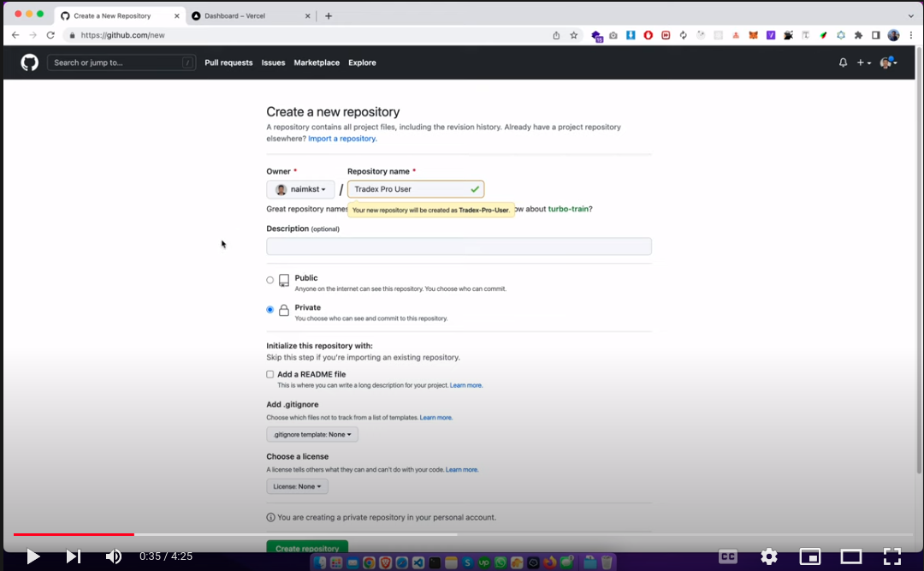The height and width of the screenshot is (571, 924).
Task: Skip to the next video
Action: coord(74,556)
